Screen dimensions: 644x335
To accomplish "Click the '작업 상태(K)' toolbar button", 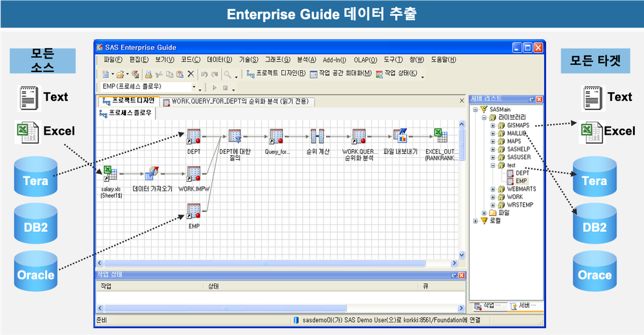I will pyautogui.click(x=396, y=73).
